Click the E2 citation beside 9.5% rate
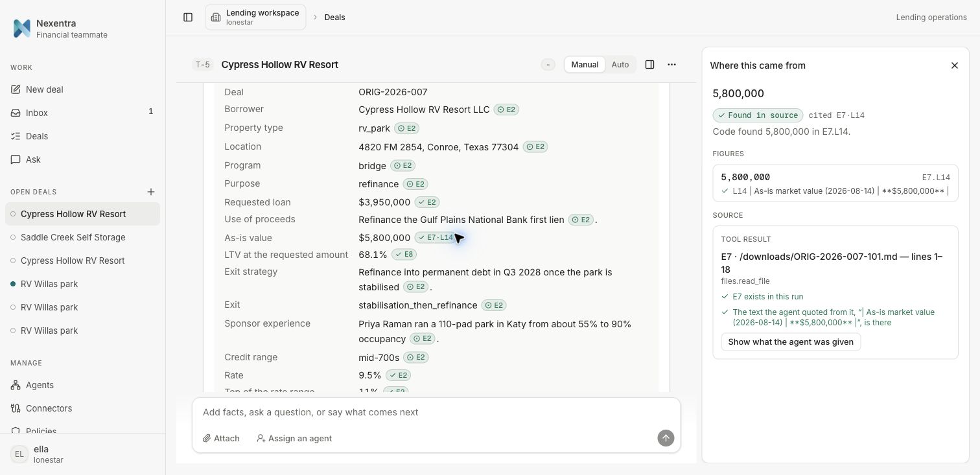The height and width of the screenshot is (475, 980). 398,375
